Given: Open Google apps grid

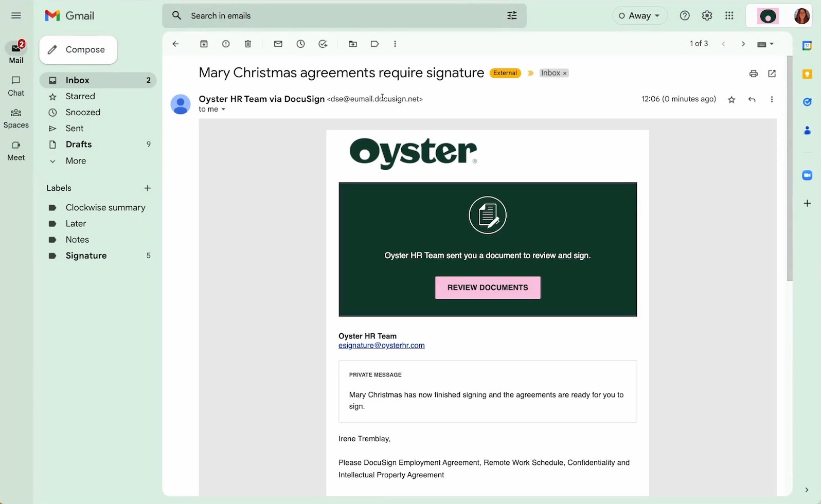Looking at the screenshot, I should pos(729,15).
